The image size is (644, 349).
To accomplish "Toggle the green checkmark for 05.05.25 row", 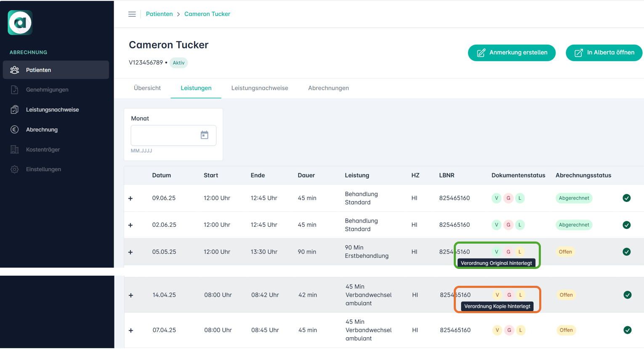I will (626, 252).
